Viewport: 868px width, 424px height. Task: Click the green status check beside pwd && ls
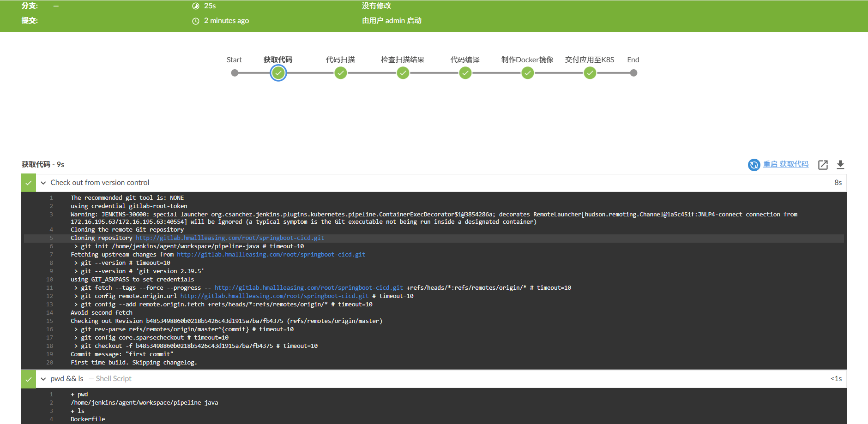coord(29,379)
